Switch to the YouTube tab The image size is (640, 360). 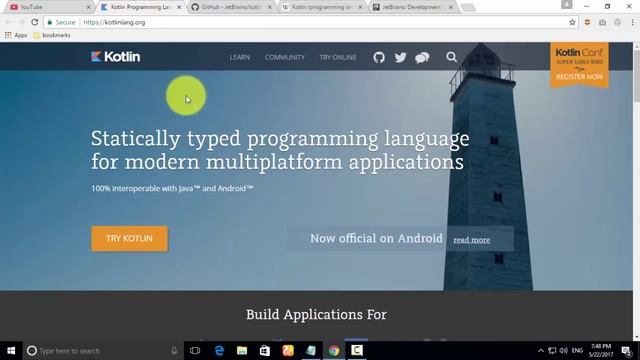click(48, 7)
